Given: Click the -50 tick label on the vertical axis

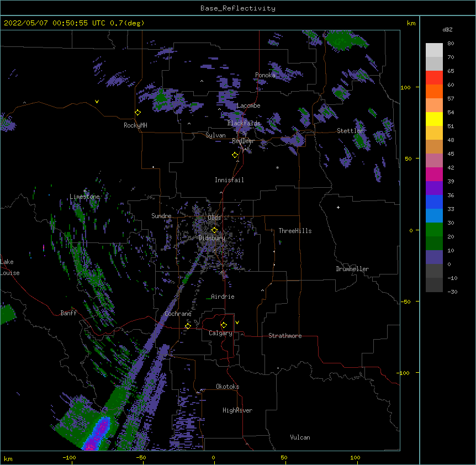Looking at the screenshot, I should 405,302.
